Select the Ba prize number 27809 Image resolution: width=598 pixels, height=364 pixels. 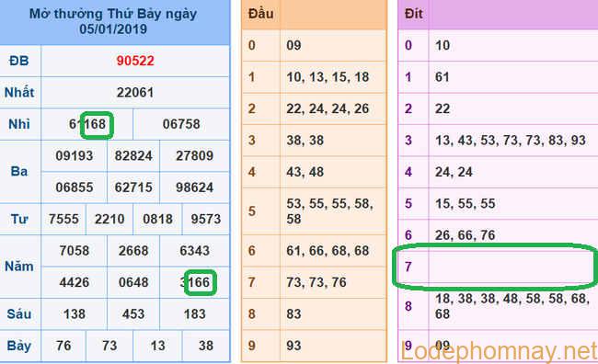tap(194, 156)
